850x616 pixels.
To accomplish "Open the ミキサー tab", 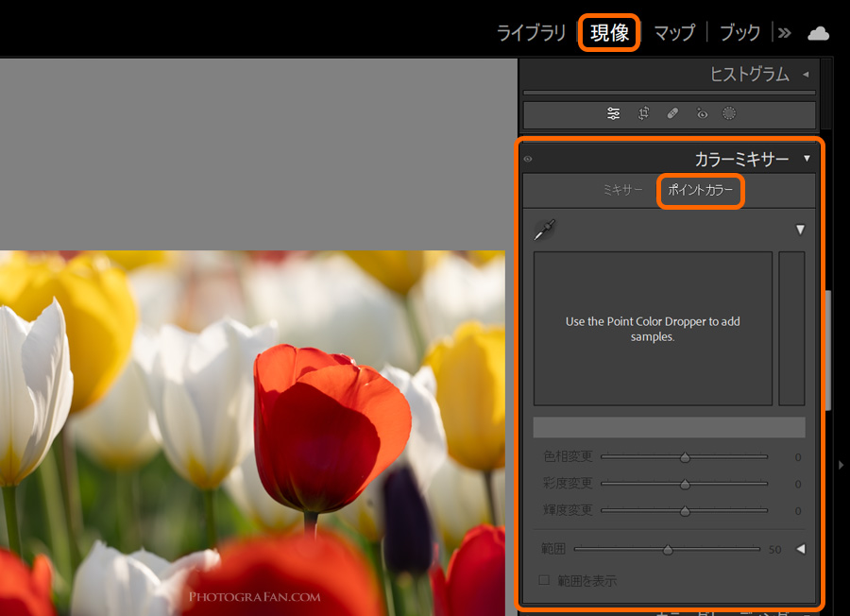I will pos(623,190).
